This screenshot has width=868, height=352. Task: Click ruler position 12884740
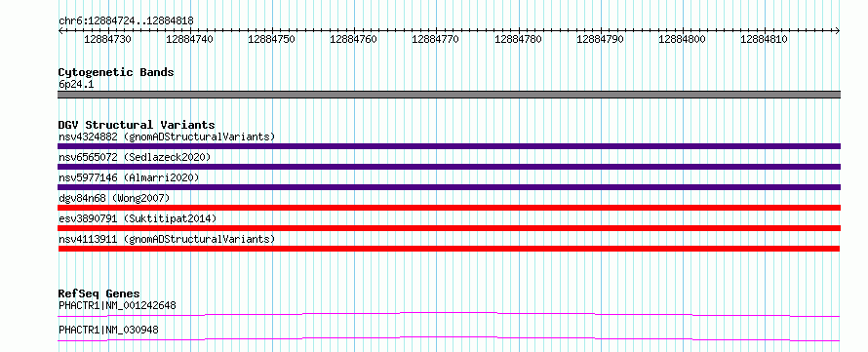point(190,39)
